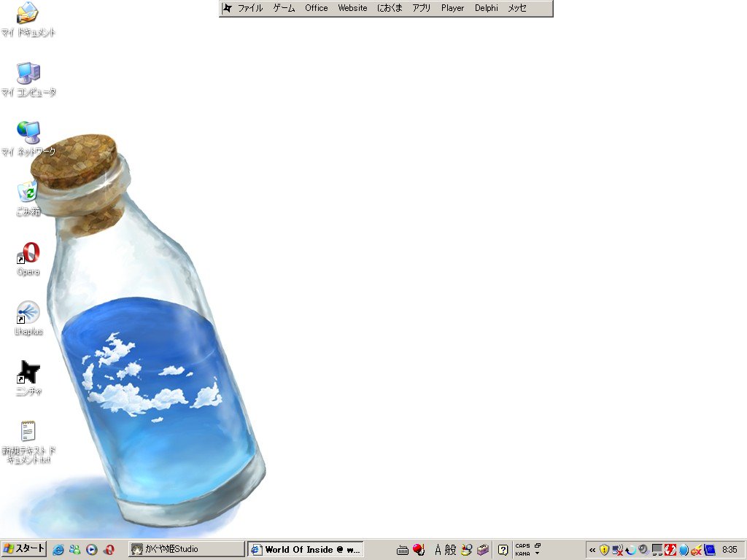Click the blue globe tray icon

pos(684,550)
